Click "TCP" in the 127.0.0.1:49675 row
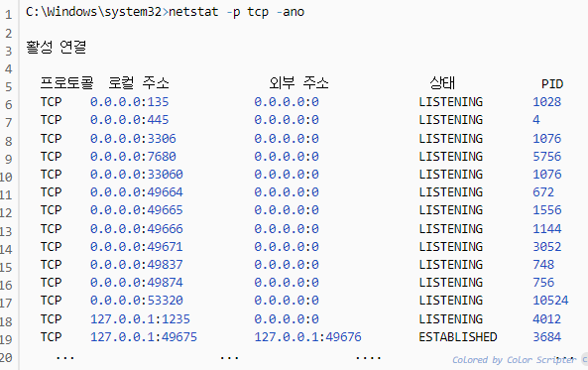This screenshot has width=588, height=370. [x=51, y=337]
